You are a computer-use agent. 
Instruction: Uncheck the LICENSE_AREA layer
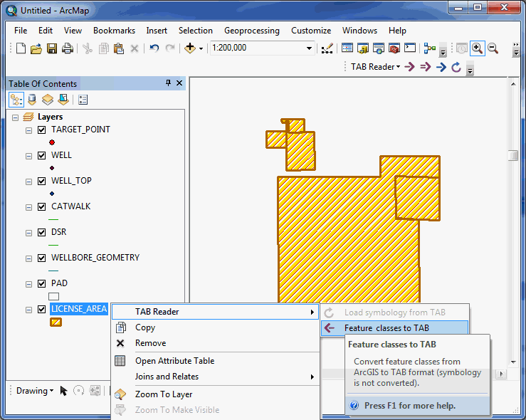point(41,309)
